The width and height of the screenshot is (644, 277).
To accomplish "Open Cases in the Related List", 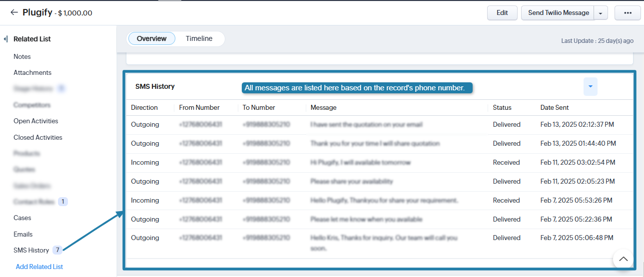I will (x=22, y=218).
